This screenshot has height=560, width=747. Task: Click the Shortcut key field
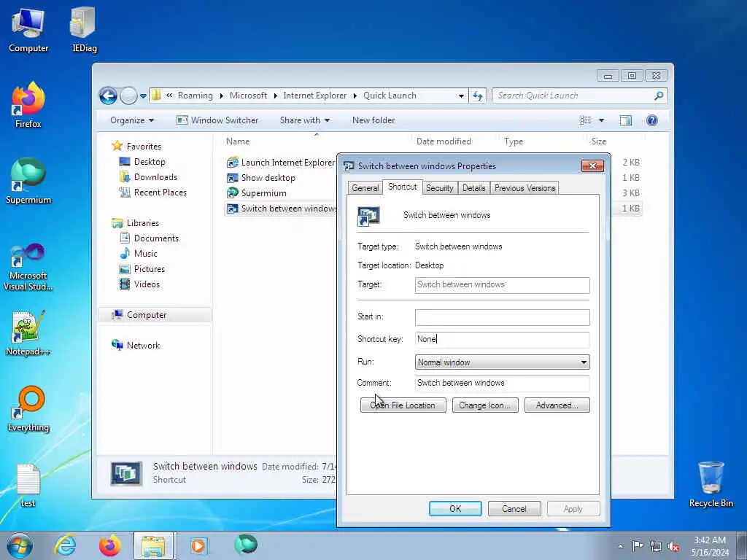click(502, 340)
